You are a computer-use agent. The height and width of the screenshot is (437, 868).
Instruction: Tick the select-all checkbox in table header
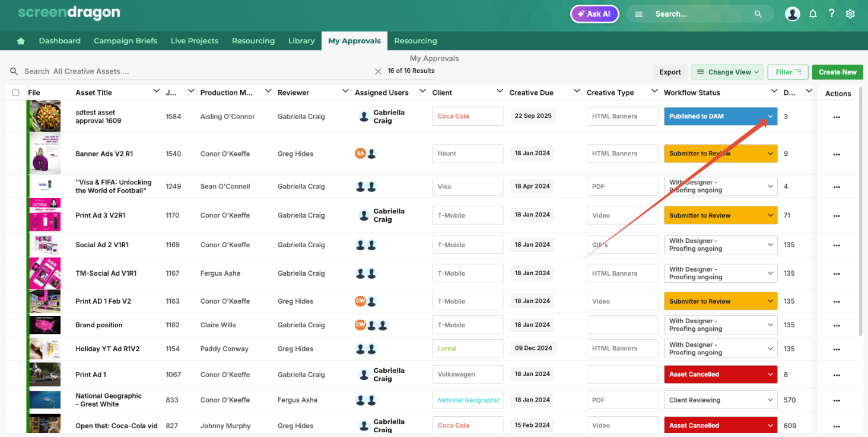[x=16, y=92]
